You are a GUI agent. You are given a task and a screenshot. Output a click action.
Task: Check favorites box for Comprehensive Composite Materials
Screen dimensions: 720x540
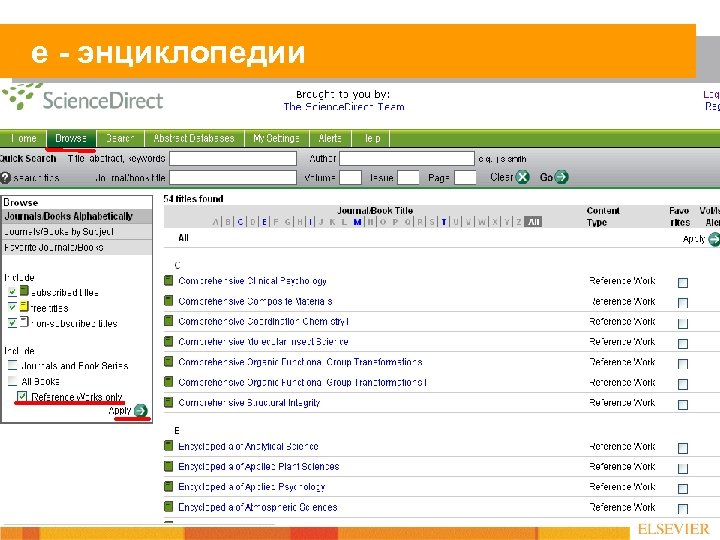pos(683,303)
